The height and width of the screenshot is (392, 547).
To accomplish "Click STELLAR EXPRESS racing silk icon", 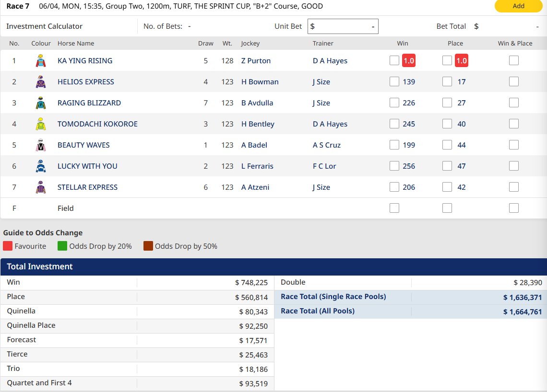I will click(x=41, y=187).
